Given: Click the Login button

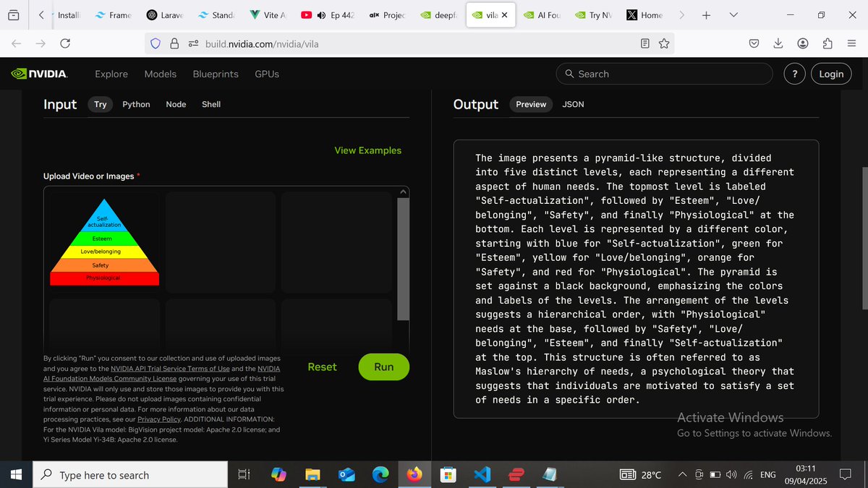Looking at the screenshot, I should (x=831, y=74).
